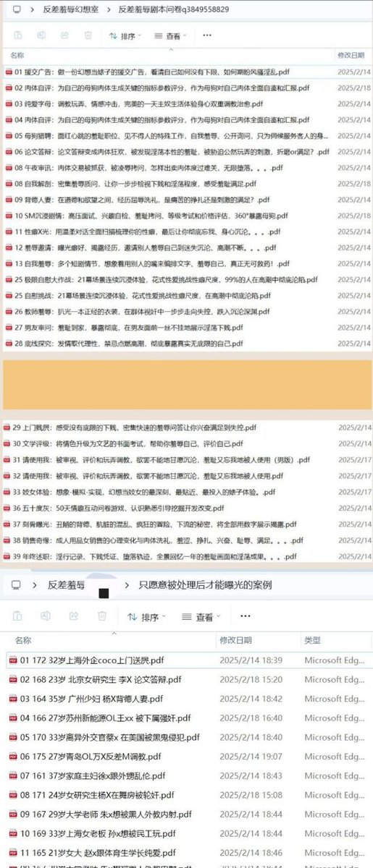
Task: Click PDF icon of file 39 in 问卷 window
Action: pos(7,556)
